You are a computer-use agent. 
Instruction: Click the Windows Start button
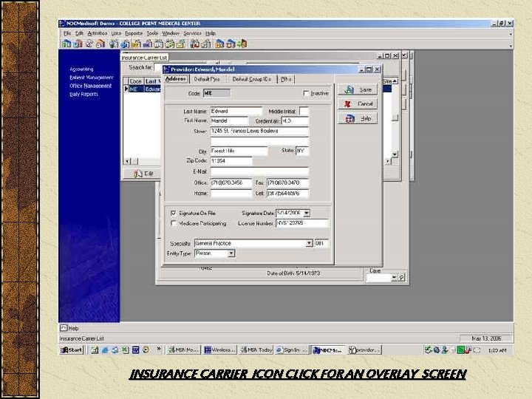point(71,349)
